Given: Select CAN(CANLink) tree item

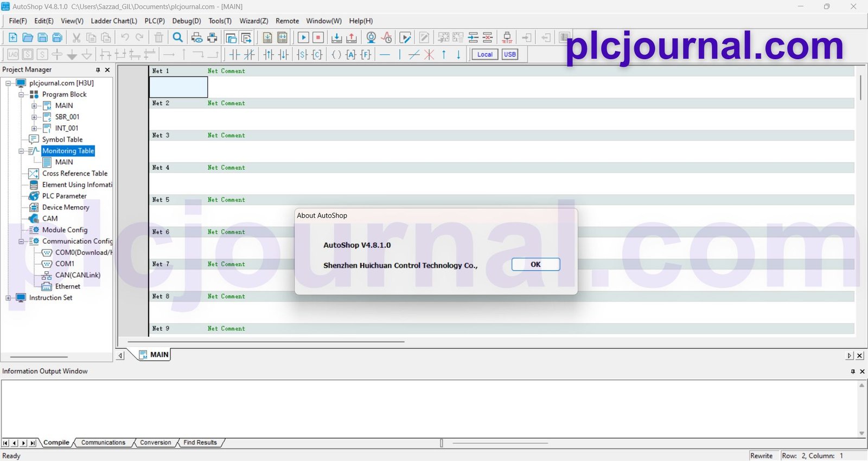Looking at the screenshot, I should tap(78, 275).
